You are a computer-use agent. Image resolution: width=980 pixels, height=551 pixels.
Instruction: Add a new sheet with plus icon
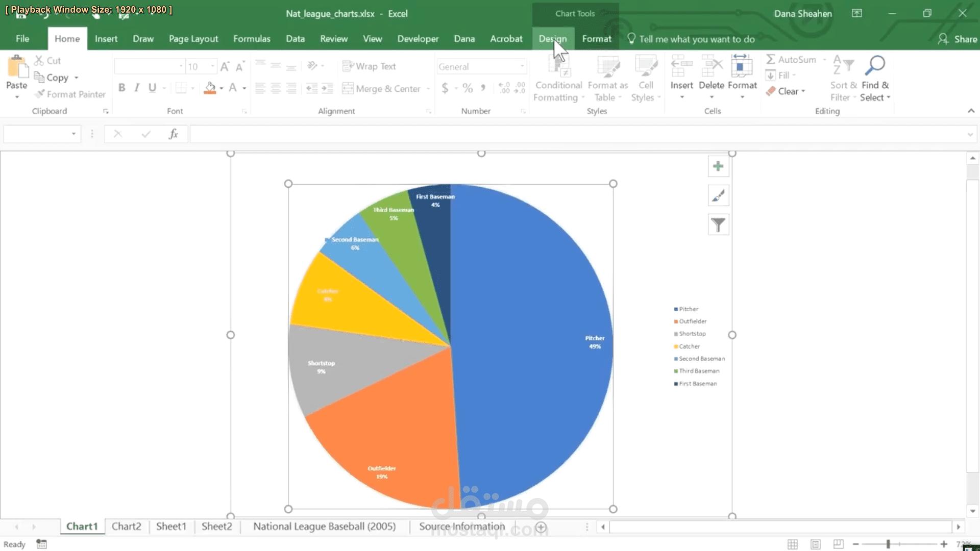pos(541,527)
